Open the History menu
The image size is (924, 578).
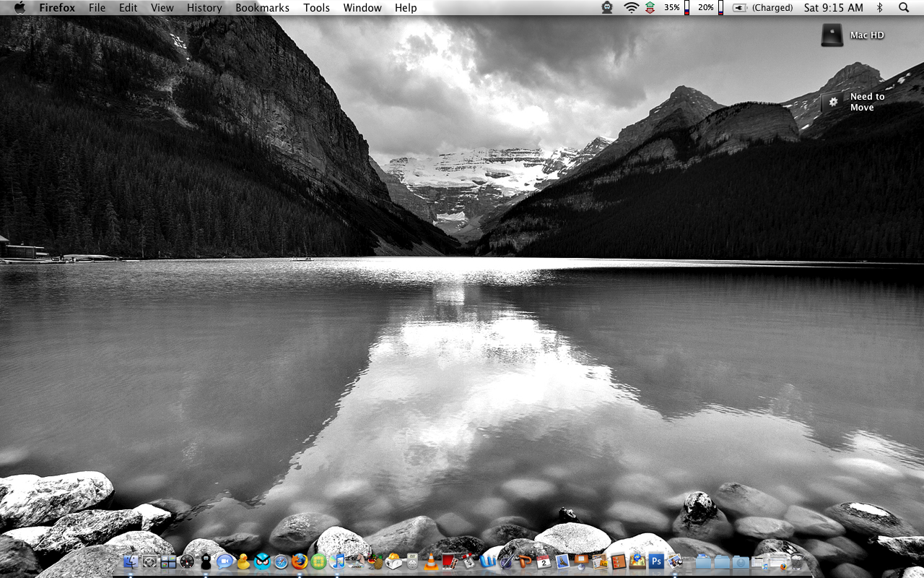pyautogui.click(x=204, y=7)
